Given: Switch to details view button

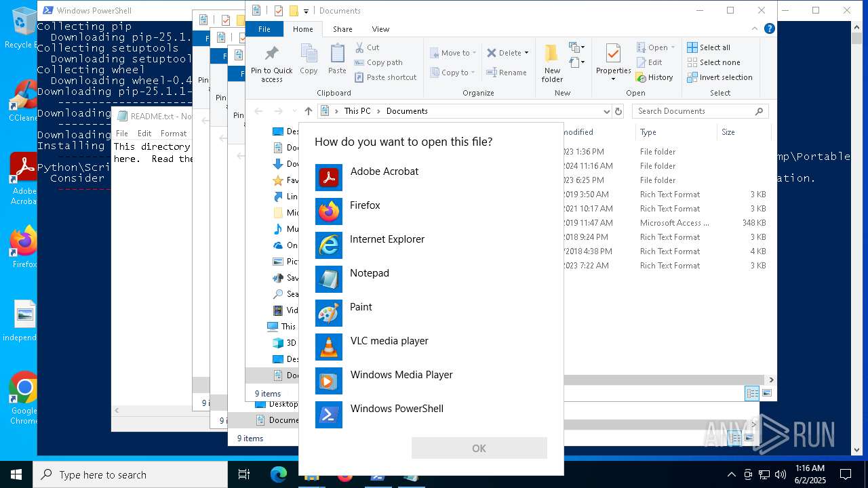Looking at the screenshot, I should click(752, 393).
